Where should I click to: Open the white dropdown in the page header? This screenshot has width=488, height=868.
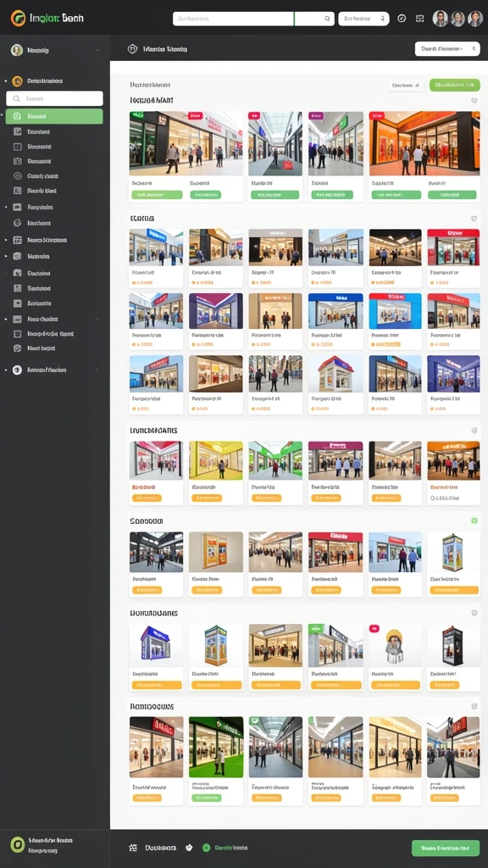tap(447, 48)
